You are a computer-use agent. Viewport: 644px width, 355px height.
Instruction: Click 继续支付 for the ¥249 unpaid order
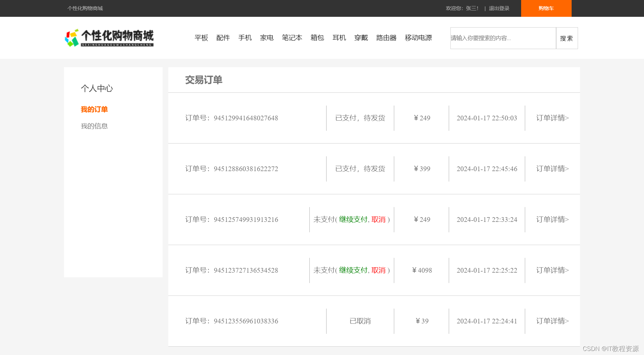tap(353, 220)
